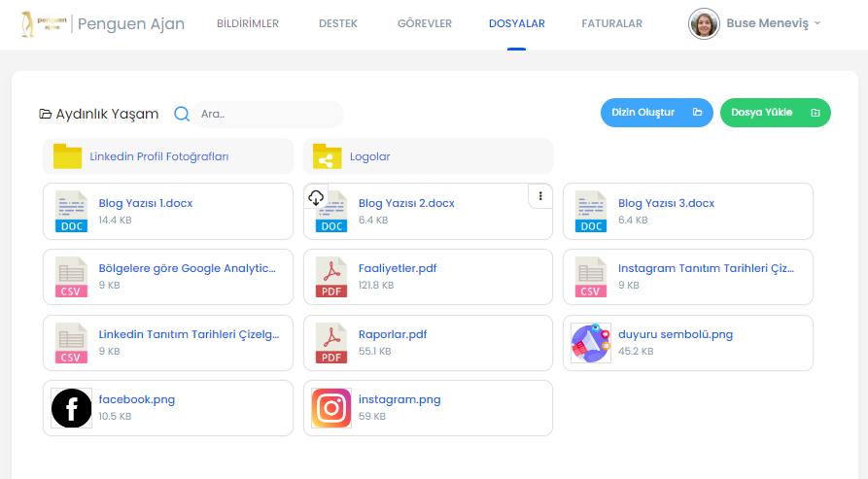Click the cloud download icon on Blog Yazısı 2

(x=315, y=197)
